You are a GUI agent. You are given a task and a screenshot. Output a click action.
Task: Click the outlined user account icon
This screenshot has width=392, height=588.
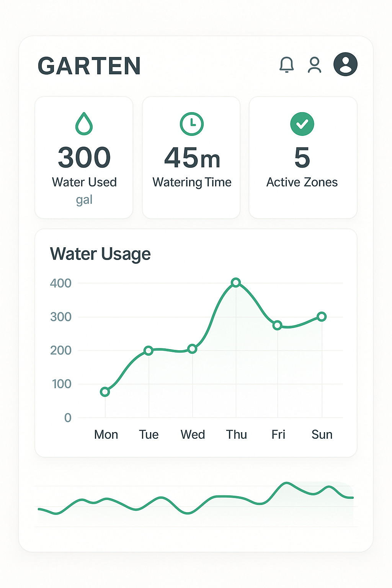315,65
